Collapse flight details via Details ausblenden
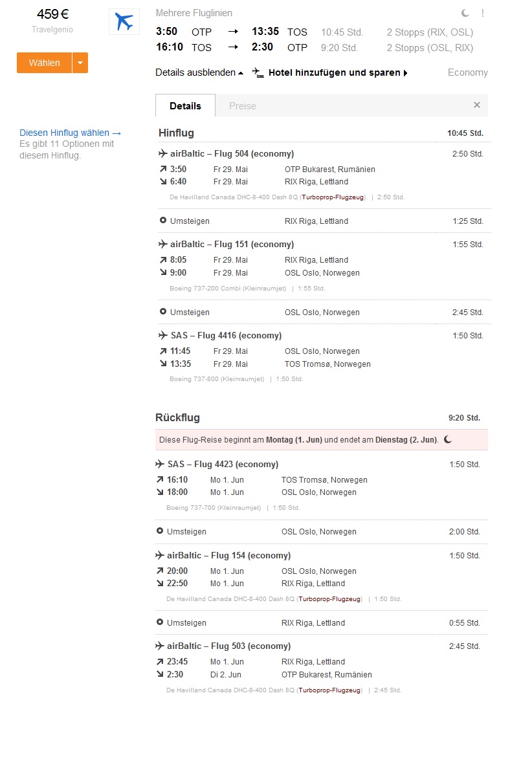Image resolution: width=532 pixels, height=779 pixels. 199,72
